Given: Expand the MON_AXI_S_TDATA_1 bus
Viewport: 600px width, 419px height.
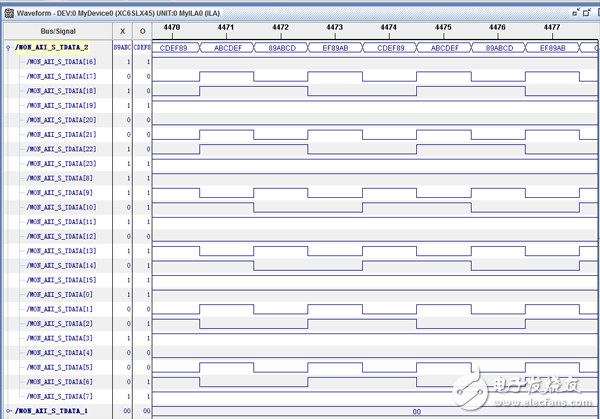Looking at the screenshot, I should coord(9,411).
